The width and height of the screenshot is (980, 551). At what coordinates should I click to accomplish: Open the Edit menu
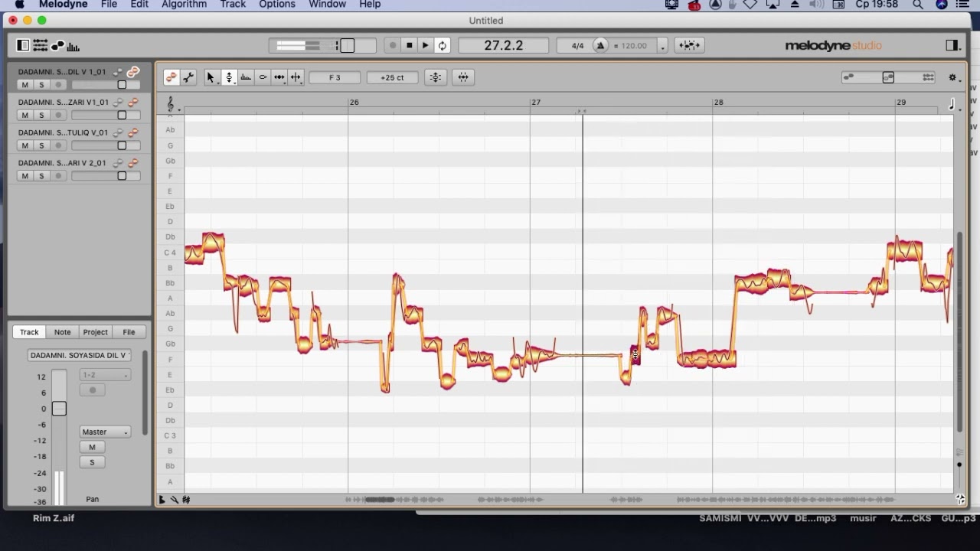(139, 5)
